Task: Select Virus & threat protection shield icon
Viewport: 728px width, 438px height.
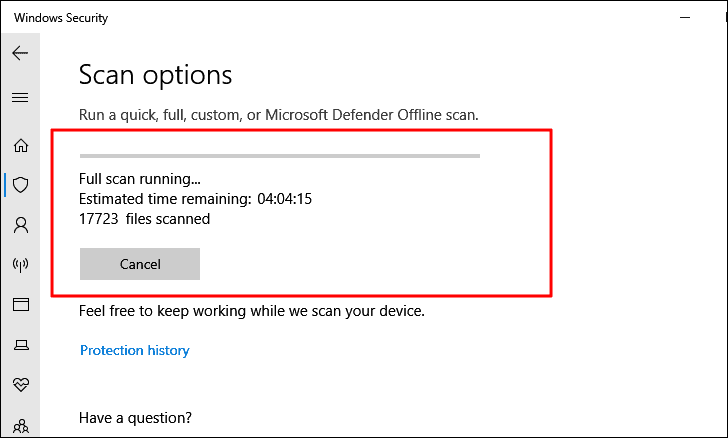Action: [20, 185]
